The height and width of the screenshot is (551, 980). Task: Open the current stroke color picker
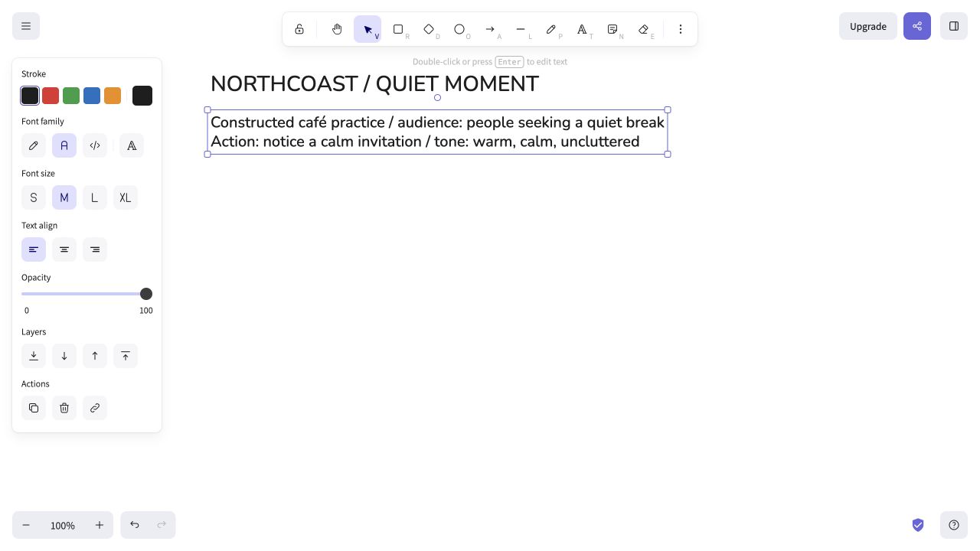(142, 96)
